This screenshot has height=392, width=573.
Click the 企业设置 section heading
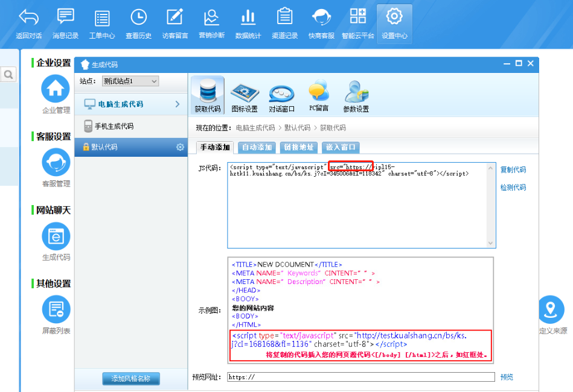[x=53, y=63]
